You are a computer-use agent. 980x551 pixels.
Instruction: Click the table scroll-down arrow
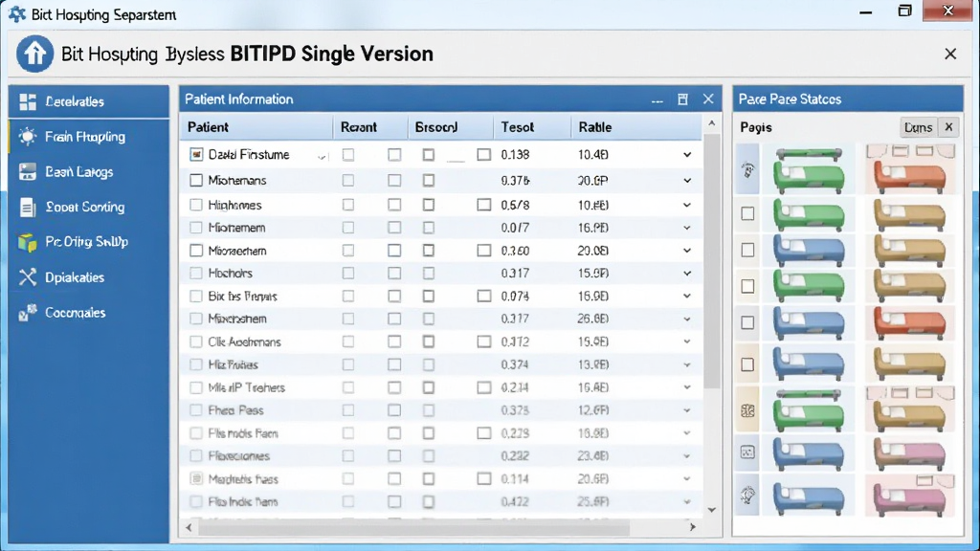pos(711,510)
